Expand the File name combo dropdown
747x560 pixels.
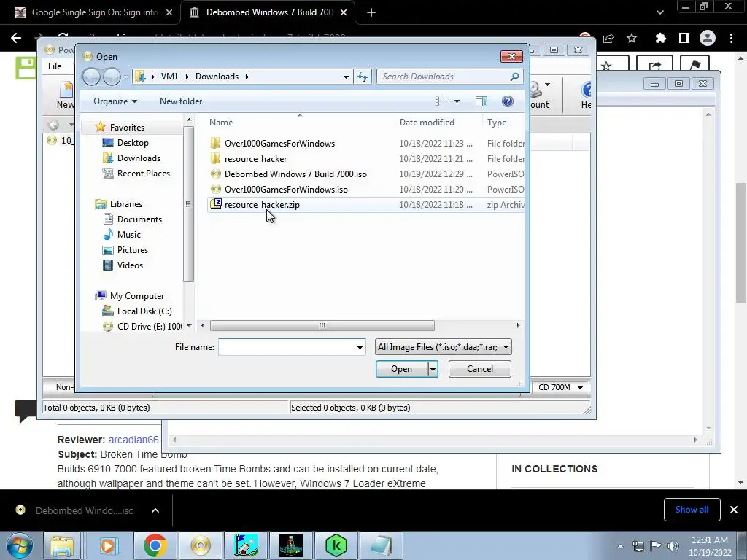[x=360, y=347]
